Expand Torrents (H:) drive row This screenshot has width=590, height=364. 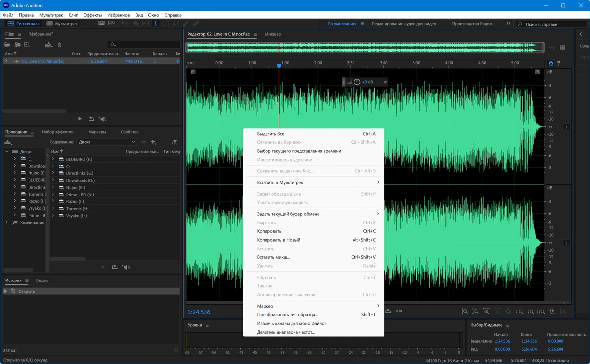53,209
